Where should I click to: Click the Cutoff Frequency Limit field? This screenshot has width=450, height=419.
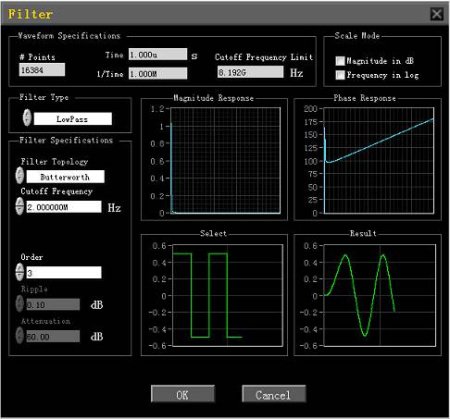click(x=250, y=72)
